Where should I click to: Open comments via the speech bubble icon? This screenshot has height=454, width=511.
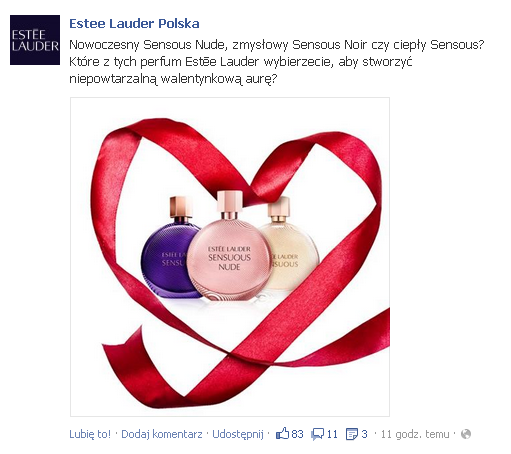tap(317, 434)
